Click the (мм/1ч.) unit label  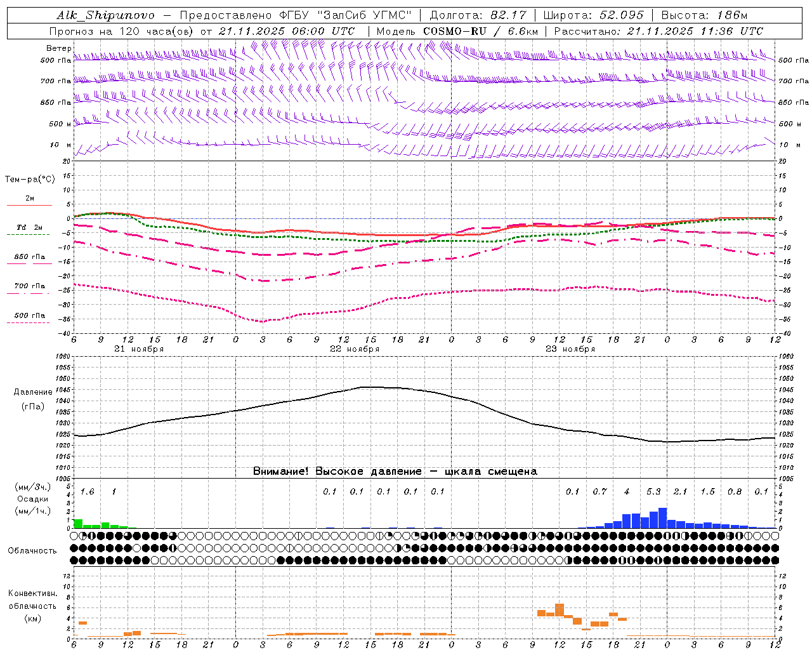pos(32,511)
